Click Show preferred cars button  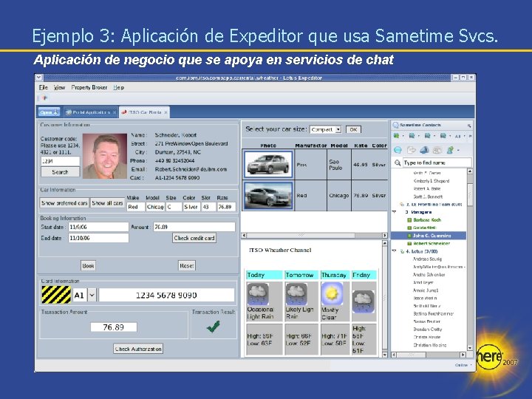64,203
